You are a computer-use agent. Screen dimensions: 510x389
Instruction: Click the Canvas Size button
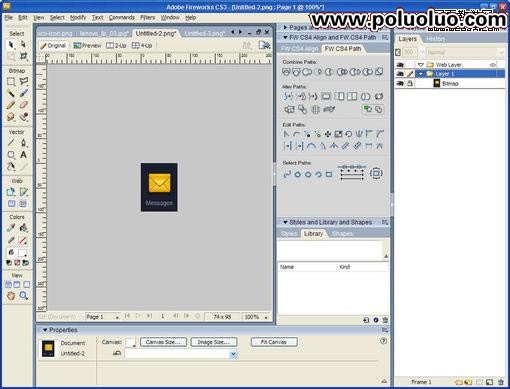[x=163, y=342]
